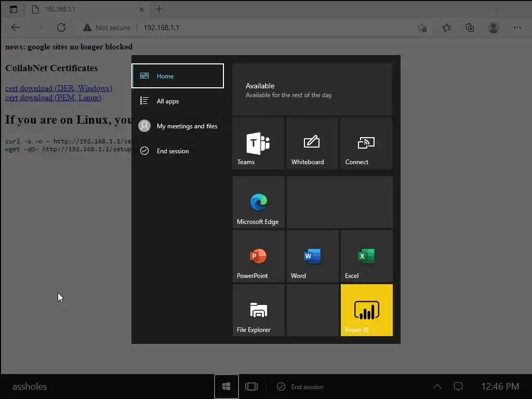Click cert download (PEM, Linux) link

(54, 98)
